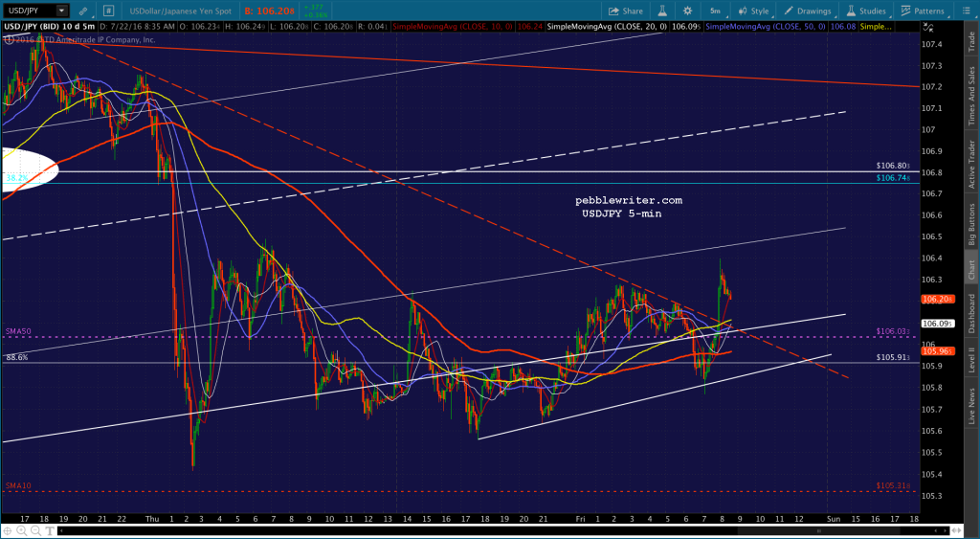Click the 105.96 red price axis tag
The width and height of the screenshot is (980, 539).
pos(936,350)
